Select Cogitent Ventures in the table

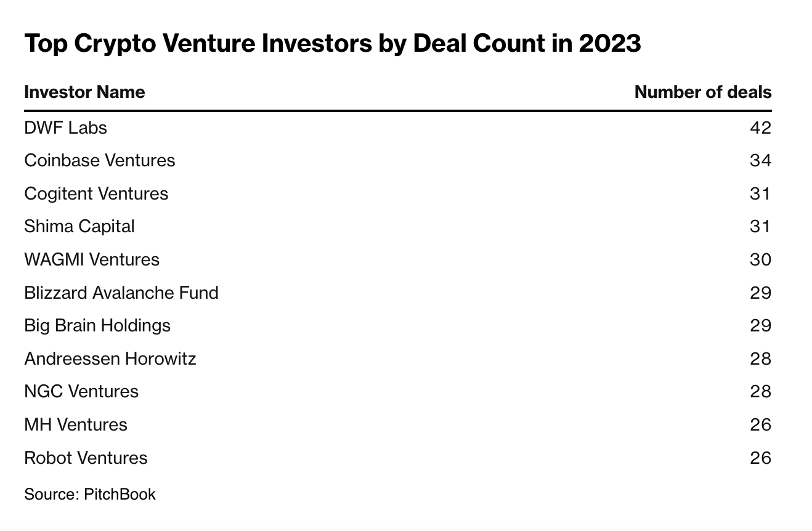(x=96, y=193)
